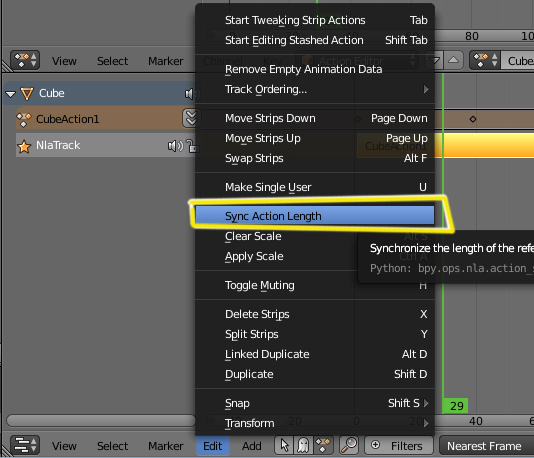Open NLA editor View menu

point(64,446)
